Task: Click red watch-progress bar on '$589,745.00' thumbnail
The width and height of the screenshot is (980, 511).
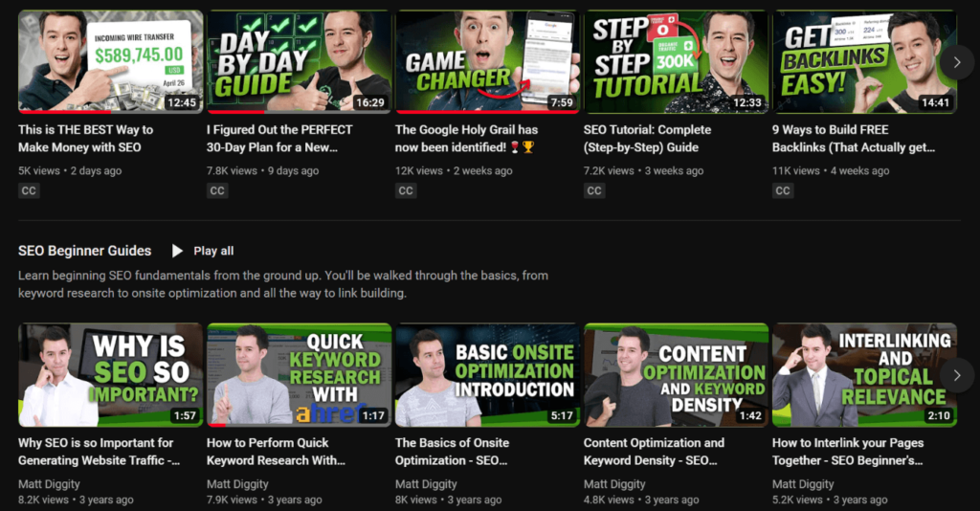Action: pyautogui.click(x=64, y=112)
